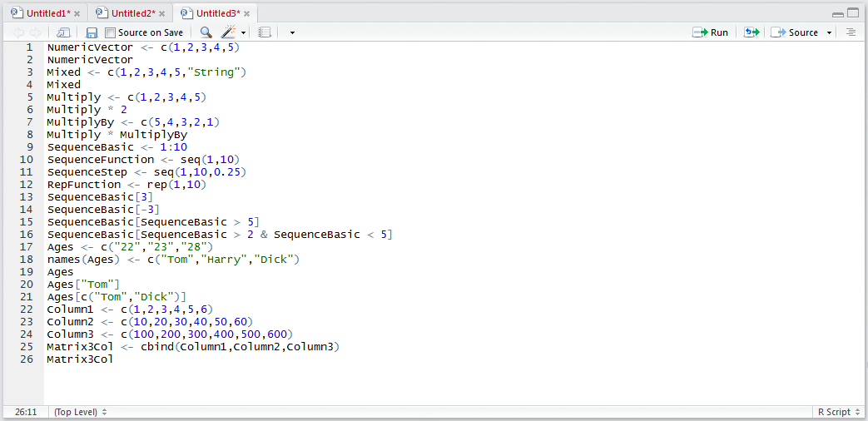The image size is (868, 421).
Task: Show the script in a new window
Action: point(63,32)
